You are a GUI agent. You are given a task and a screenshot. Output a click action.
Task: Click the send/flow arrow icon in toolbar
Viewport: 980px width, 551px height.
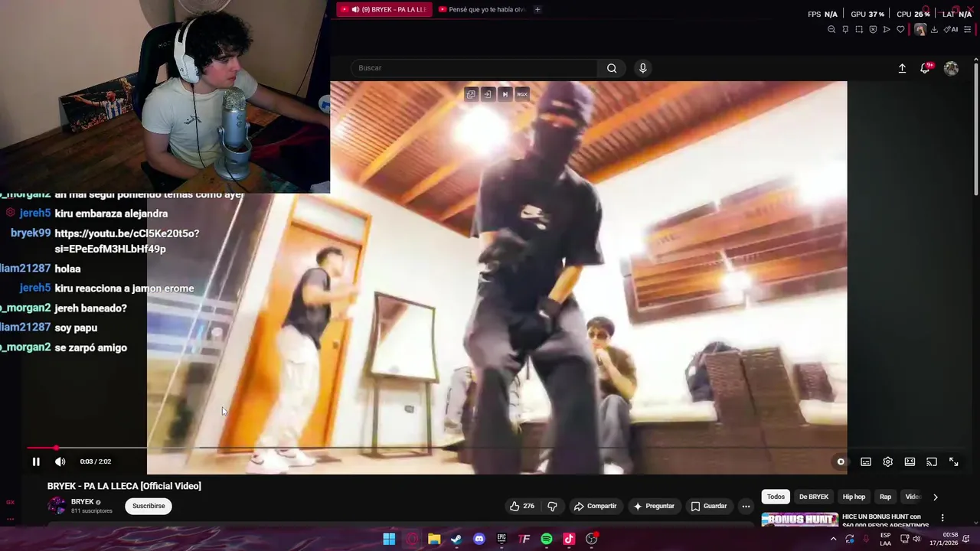tap(887, 29)
